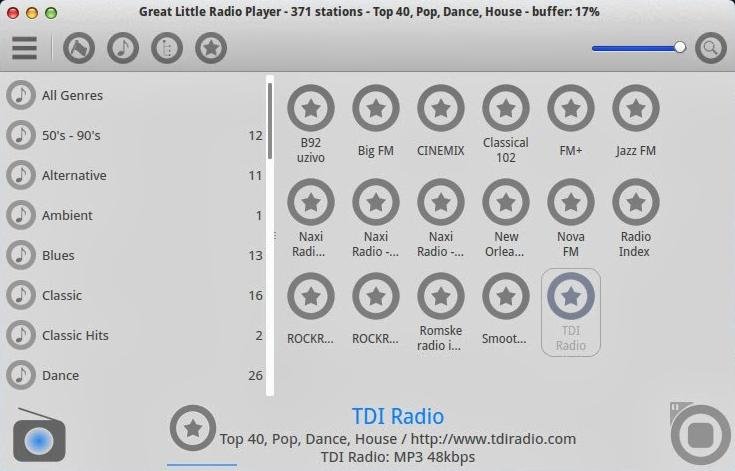Select the Dance genre

134,375
